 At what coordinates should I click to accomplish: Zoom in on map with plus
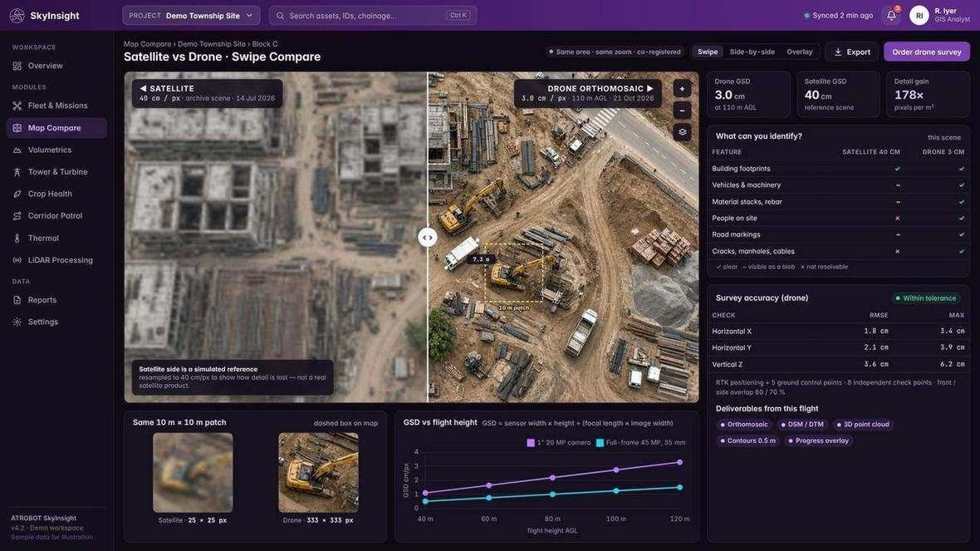click(x=682, y=89)
